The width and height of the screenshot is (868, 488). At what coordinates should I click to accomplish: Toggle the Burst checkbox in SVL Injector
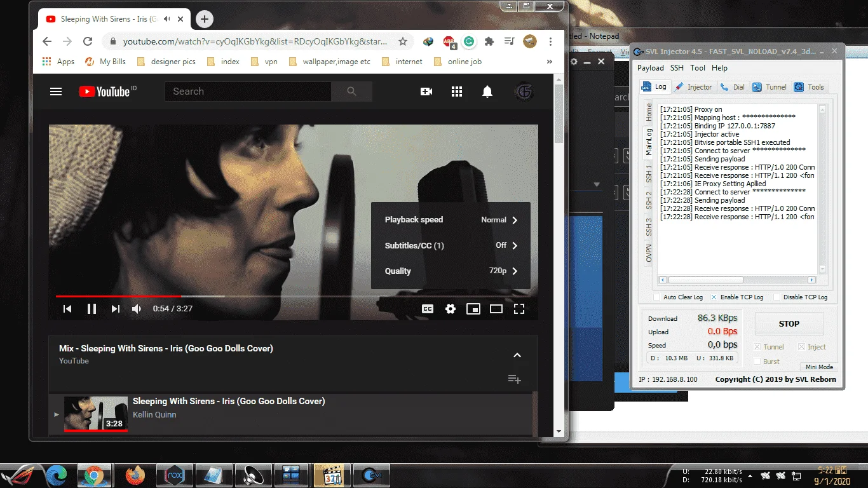pos(757,362)
